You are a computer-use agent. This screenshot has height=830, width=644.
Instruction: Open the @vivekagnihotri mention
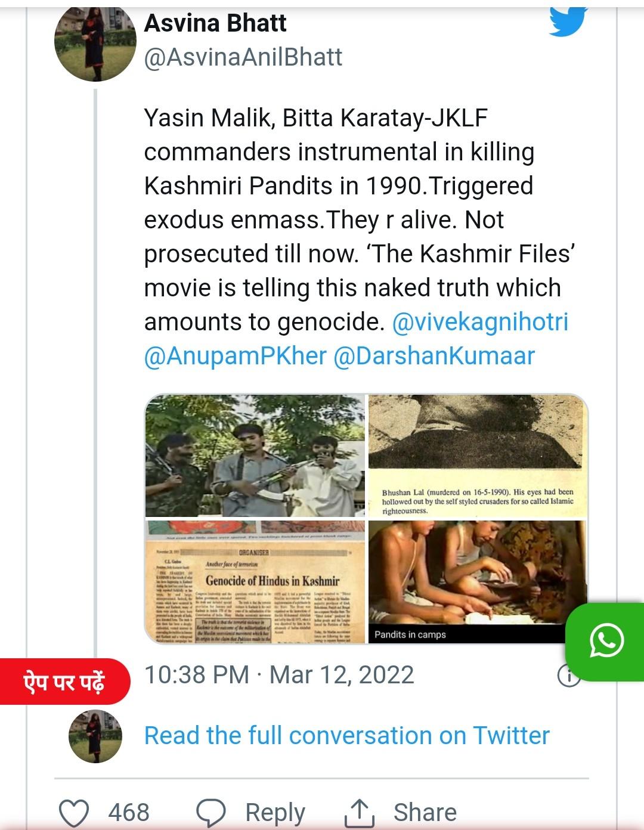pos(480,322)
